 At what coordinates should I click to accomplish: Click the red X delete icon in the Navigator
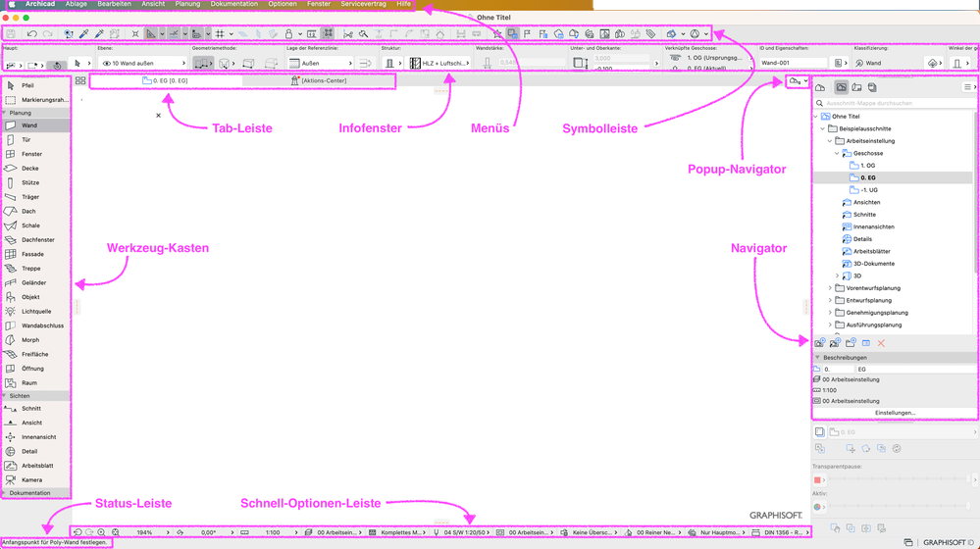881,343
